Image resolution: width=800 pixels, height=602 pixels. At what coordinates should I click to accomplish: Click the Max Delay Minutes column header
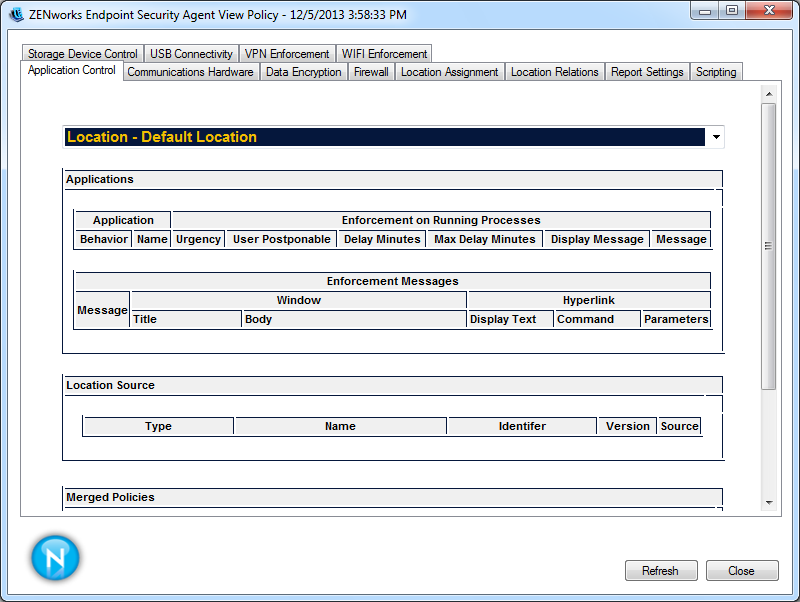(x=485, y=239)
